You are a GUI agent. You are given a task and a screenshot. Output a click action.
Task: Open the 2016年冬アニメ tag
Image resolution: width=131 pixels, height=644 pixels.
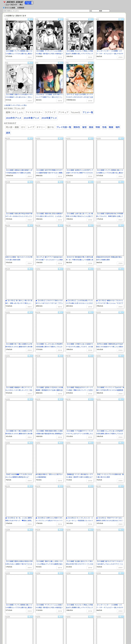[14, 118]
